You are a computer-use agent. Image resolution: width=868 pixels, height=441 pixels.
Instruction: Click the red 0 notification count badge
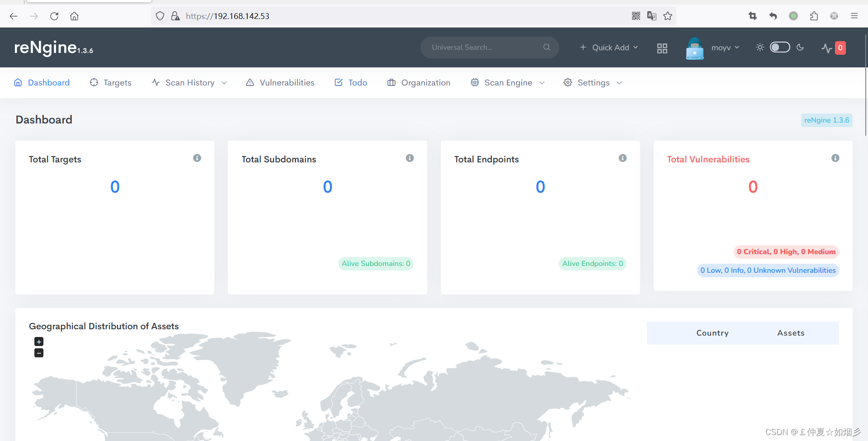point(840,48)
